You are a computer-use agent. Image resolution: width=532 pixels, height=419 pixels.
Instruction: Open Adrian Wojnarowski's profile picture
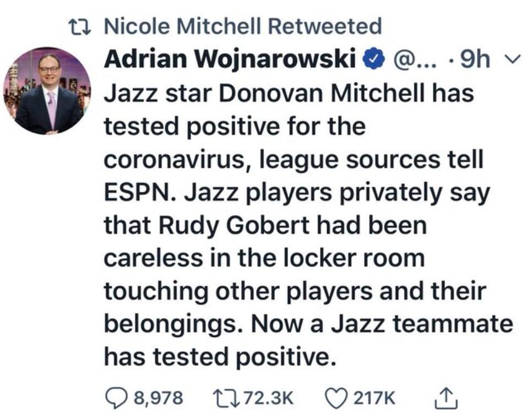(48, 91)
